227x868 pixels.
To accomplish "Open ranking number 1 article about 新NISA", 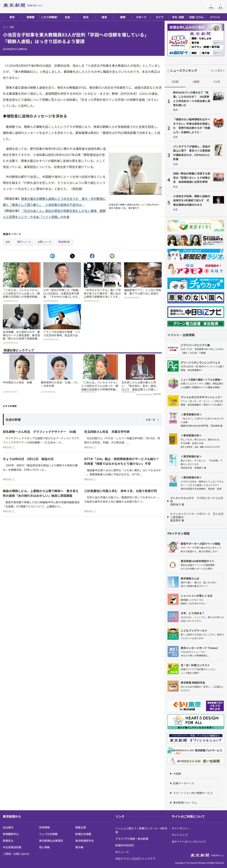I will 192,98.
